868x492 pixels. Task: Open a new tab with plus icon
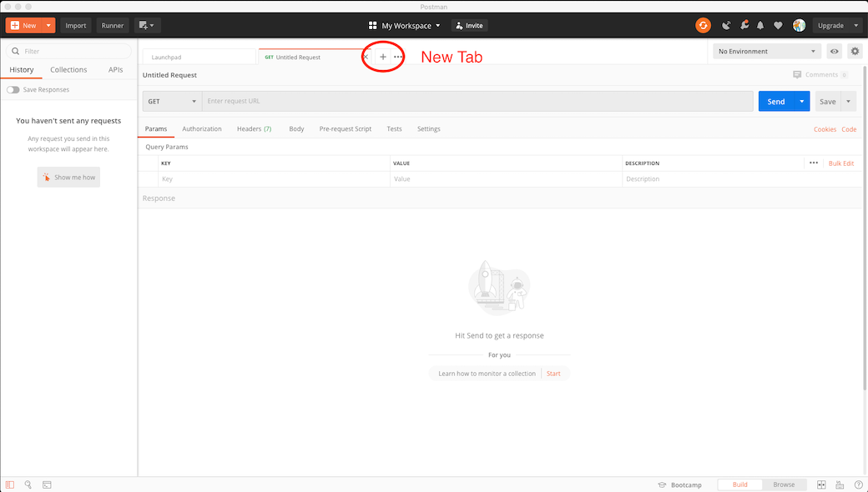click(382, 57)
